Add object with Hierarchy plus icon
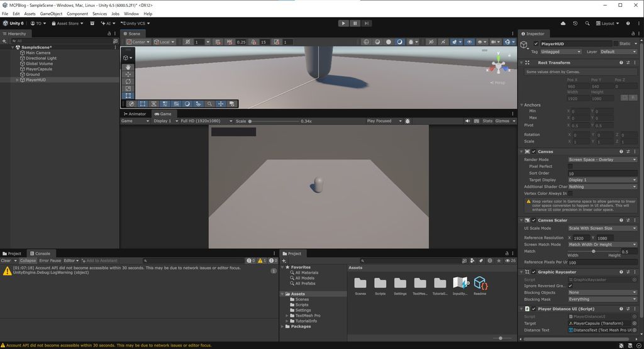 click(4, 41)
